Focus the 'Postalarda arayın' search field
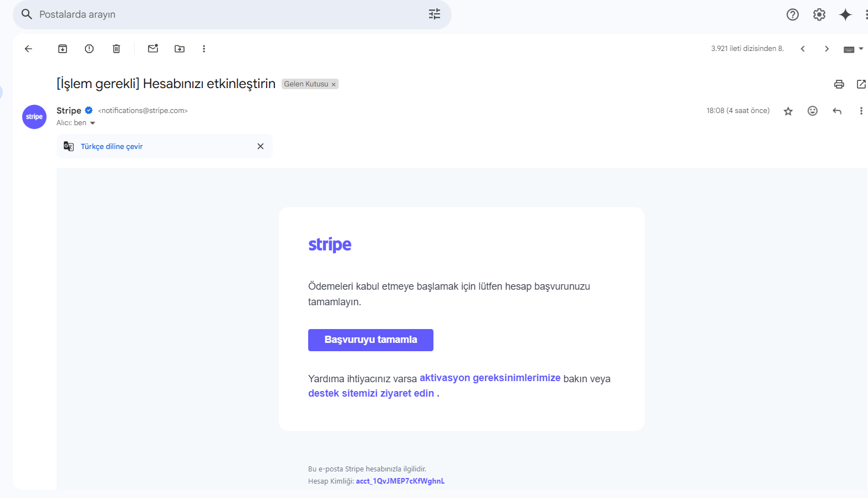Viewport: 868px width, 498px height. point(232,14)
